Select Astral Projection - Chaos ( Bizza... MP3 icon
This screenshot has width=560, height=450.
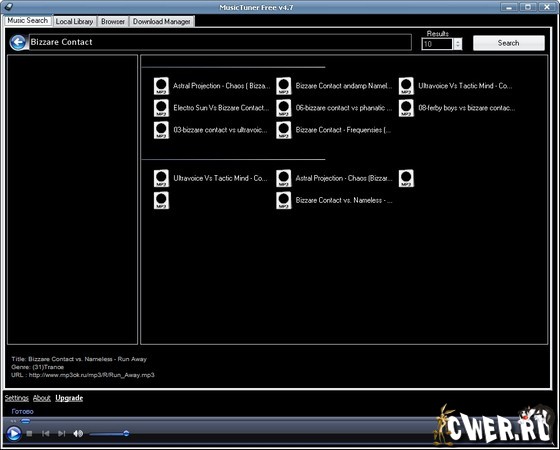(161, 86)
